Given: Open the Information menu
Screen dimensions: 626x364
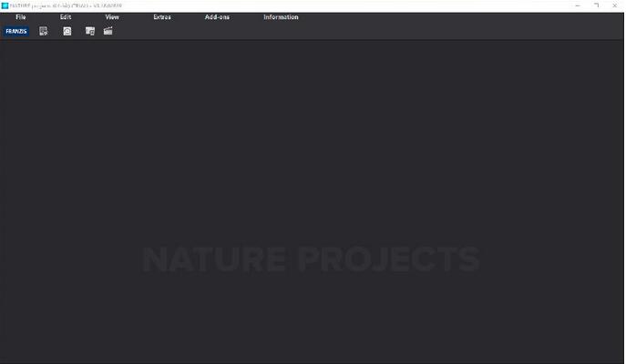Looking at the screenshot, I should point(281,17).
